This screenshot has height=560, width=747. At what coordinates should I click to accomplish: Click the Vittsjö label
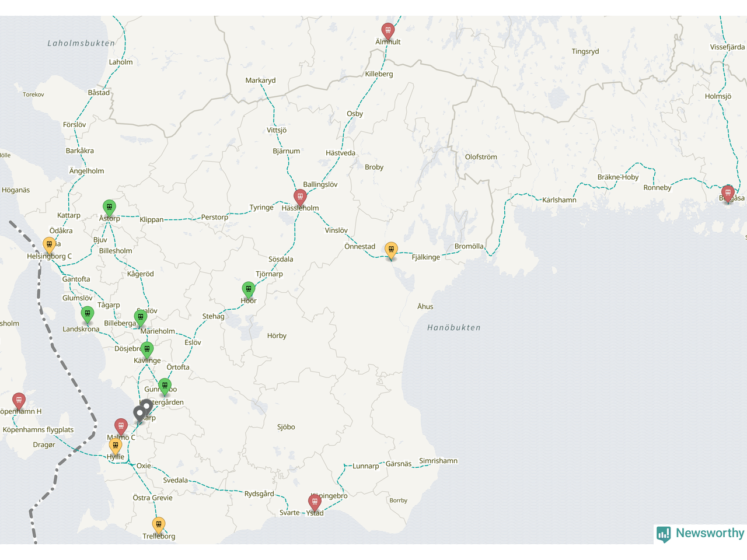[277, 130]
